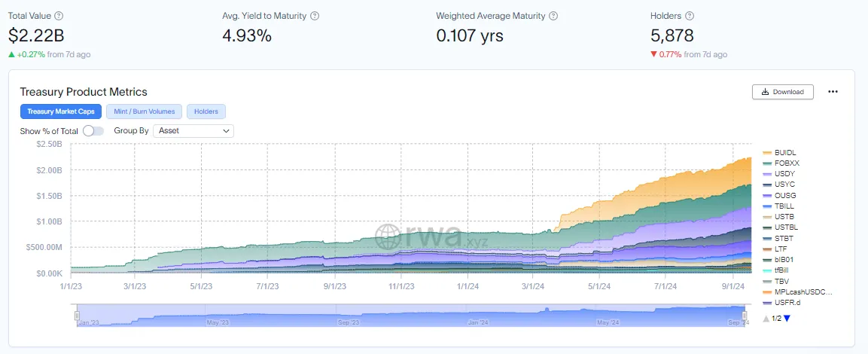Click the Avg. Yield to Maturity help icon
The width and height of the screenshot is (868, 354).
point(315,16)
